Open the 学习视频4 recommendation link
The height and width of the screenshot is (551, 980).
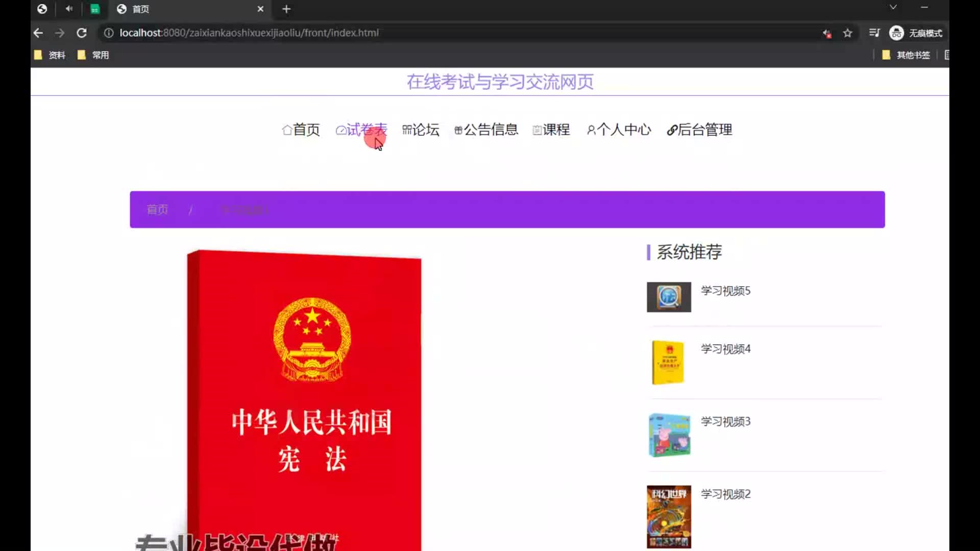click(725, 349)
